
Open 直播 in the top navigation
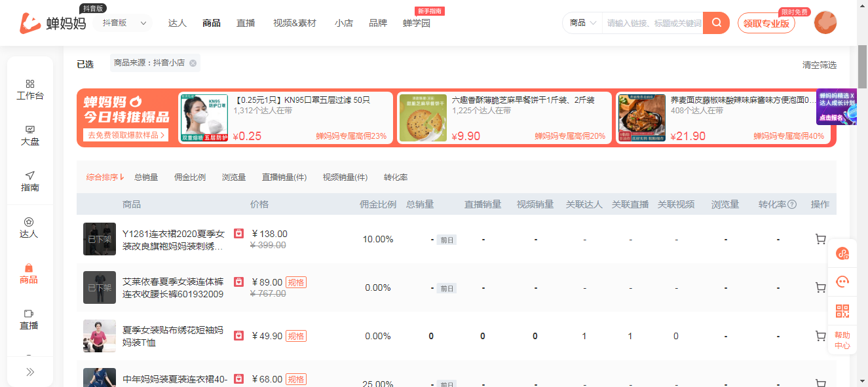(x=246, y=23)
